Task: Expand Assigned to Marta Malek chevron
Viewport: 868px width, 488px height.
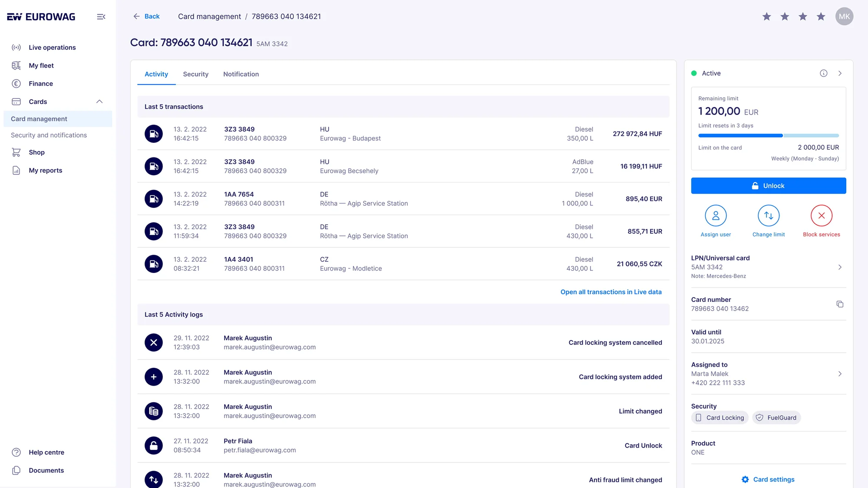Action: [840, 374]
